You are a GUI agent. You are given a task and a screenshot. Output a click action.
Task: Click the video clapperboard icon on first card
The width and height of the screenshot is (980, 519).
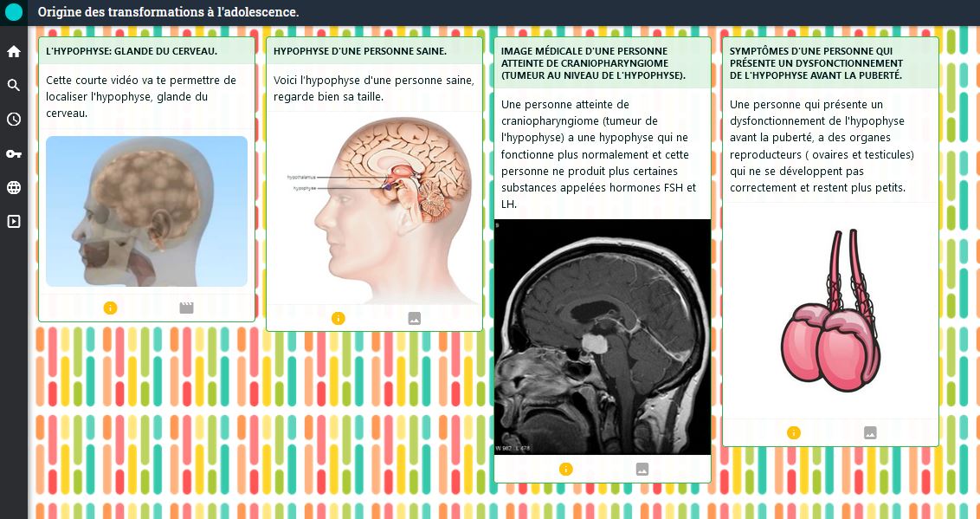click(186, 308)
